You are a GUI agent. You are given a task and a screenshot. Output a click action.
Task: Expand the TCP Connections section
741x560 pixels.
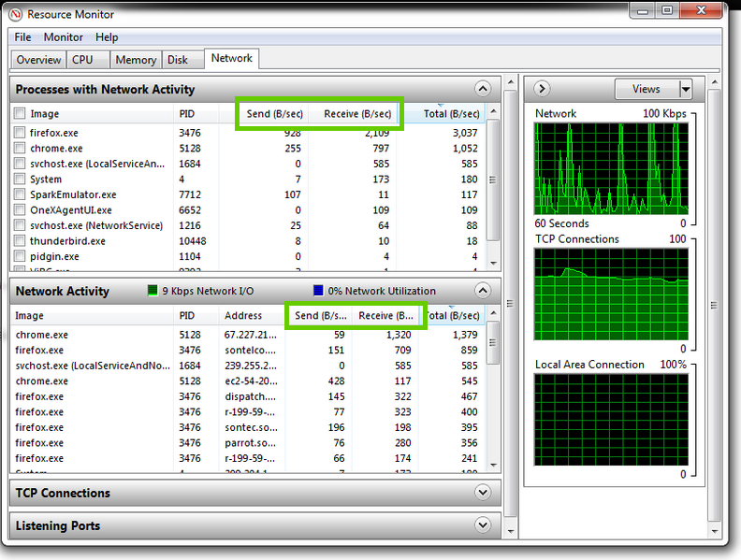[x=483, y=493]
